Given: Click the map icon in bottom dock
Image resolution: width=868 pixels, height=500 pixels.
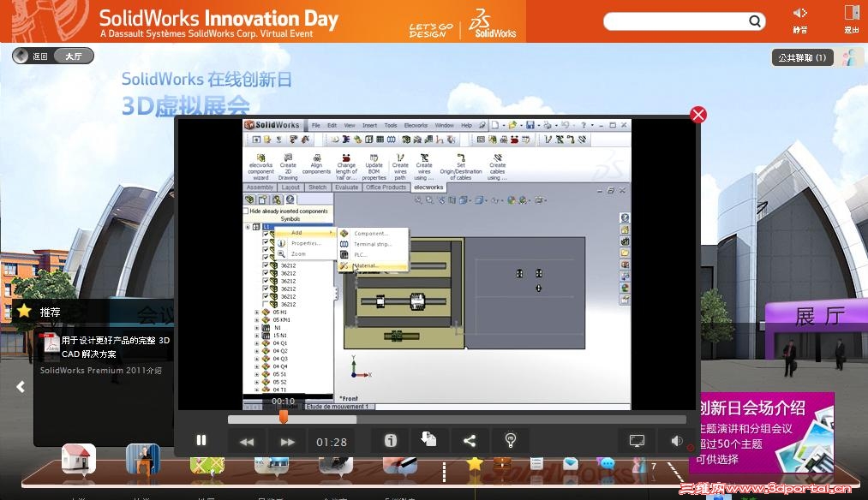Looking at the screenshot, I should tap(207, 465).
